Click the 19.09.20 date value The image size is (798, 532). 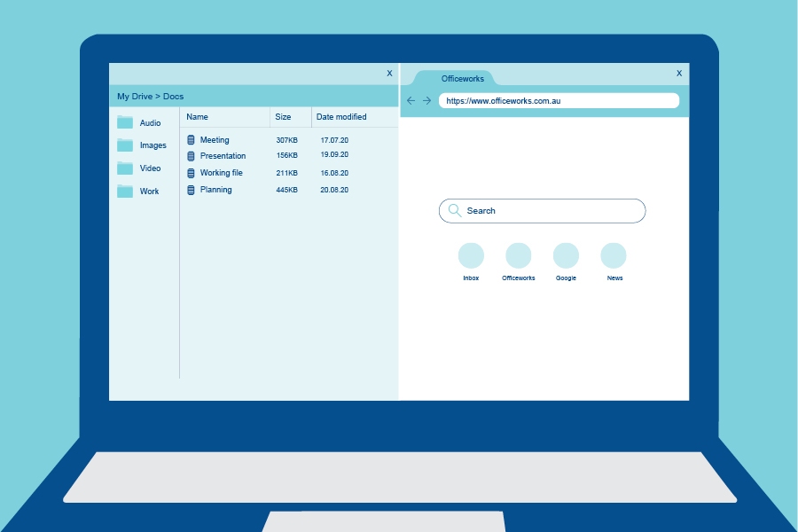(334, 154)
